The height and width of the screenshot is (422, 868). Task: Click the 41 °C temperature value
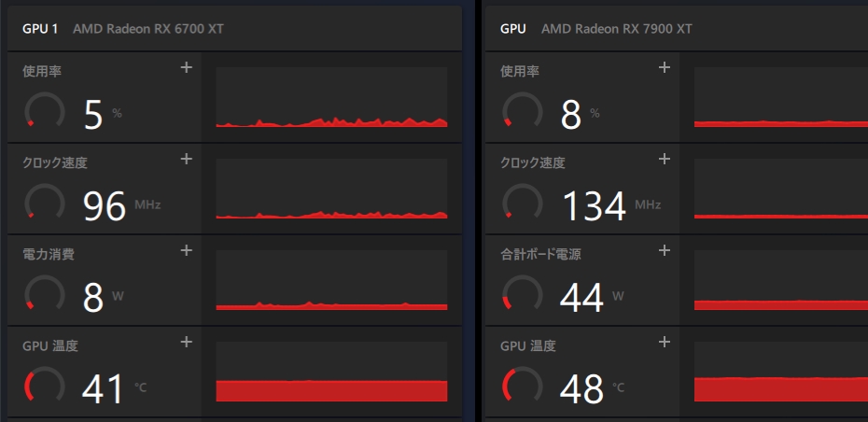[114, 388]
